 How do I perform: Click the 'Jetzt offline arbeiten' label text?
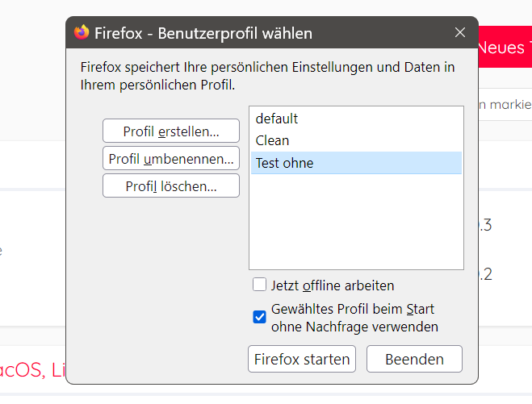pos(333,285)
